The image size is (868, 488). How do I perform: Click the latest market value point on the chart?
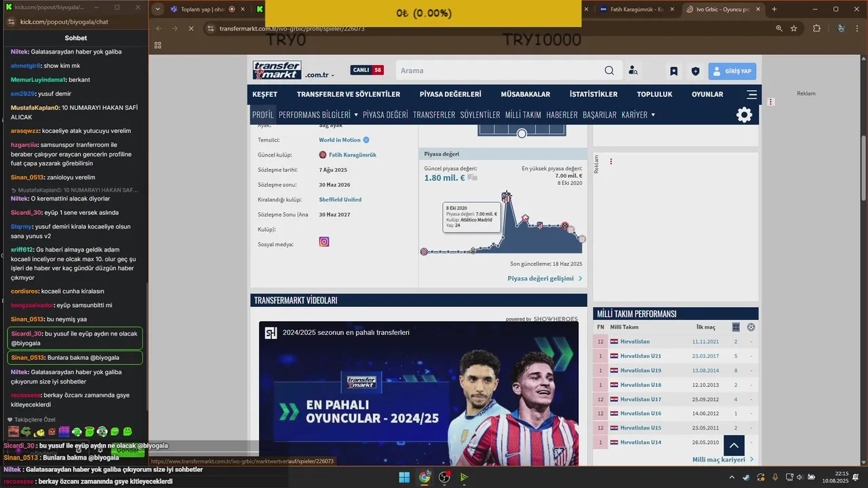[x=582, y=239]
